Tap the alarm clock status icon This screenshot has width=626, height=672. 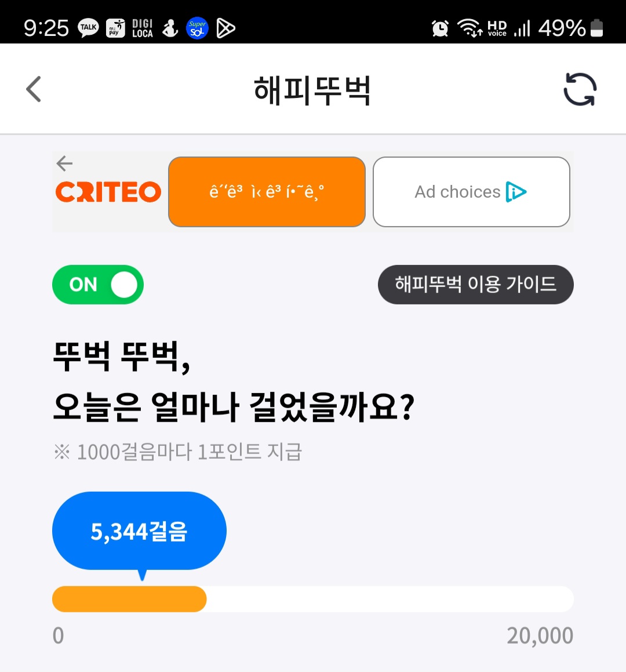[440, 28]
